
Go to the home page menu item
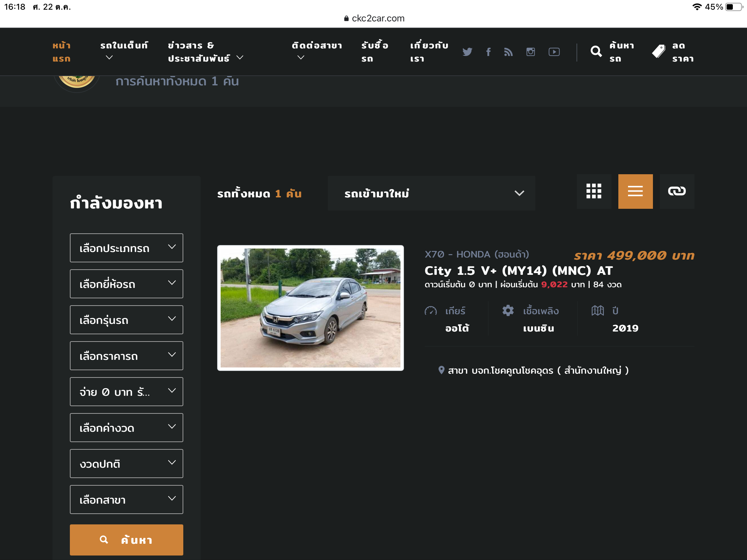(62, 52)
